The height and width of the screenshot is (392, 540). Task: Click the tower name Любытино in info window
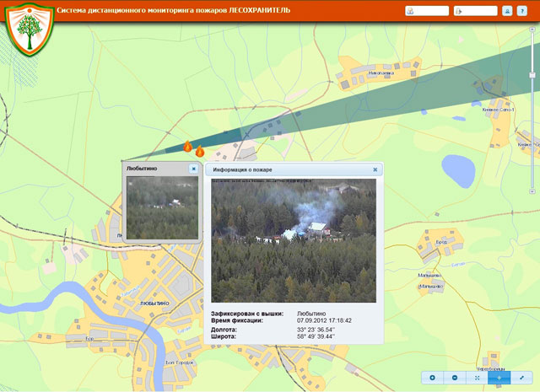(311, 314)
